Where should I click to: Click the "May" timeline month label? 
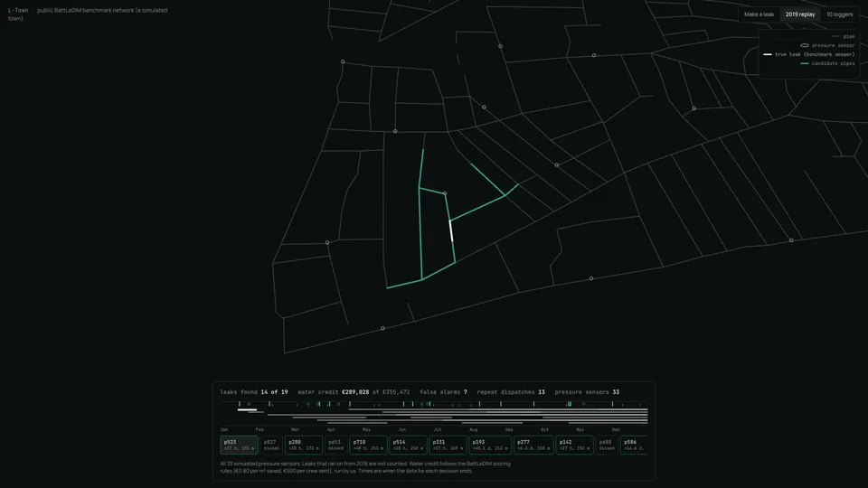point(366,429)
